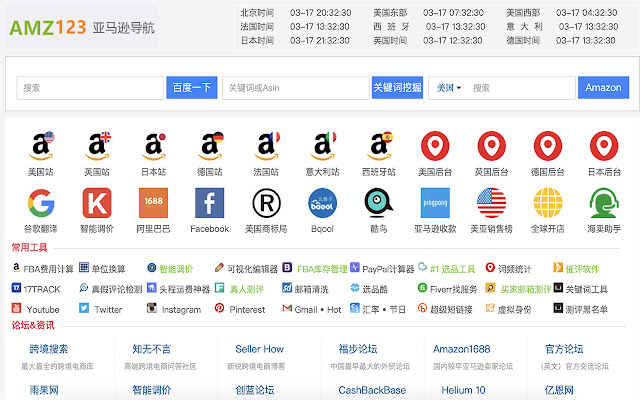
Task: Open the 跨境搜索 forum link
Action: 49,349
